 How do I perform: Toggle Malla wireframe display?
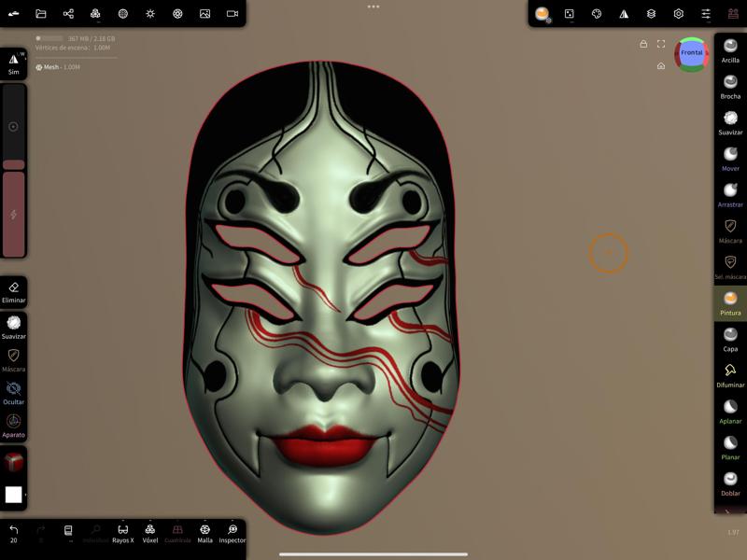[x=204, y=533]
